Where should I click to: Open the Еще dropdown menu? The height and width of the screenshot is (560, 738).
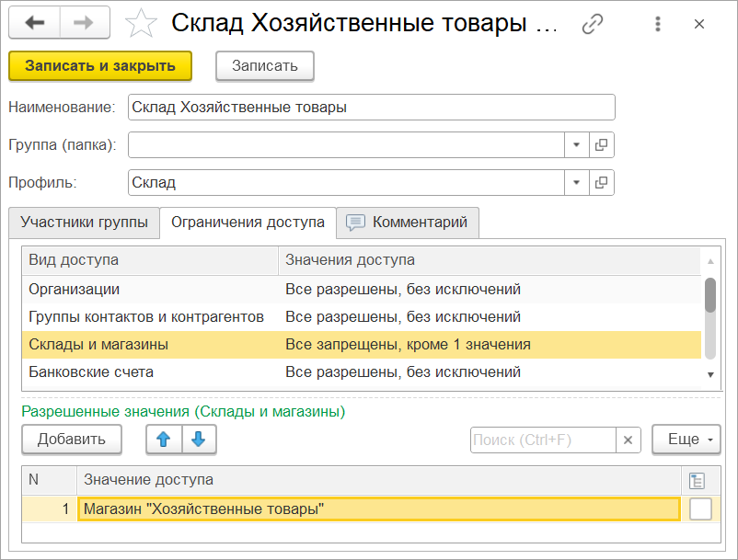click(686, 440)
